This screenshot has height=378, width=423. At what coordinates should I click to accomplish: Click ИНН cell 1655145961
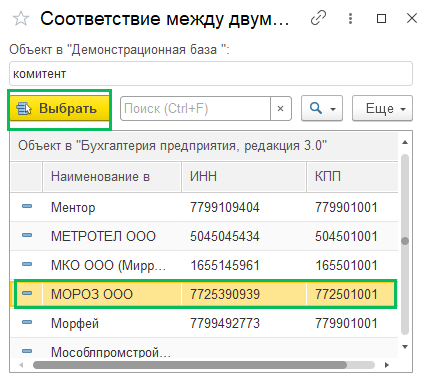[225, 265]
